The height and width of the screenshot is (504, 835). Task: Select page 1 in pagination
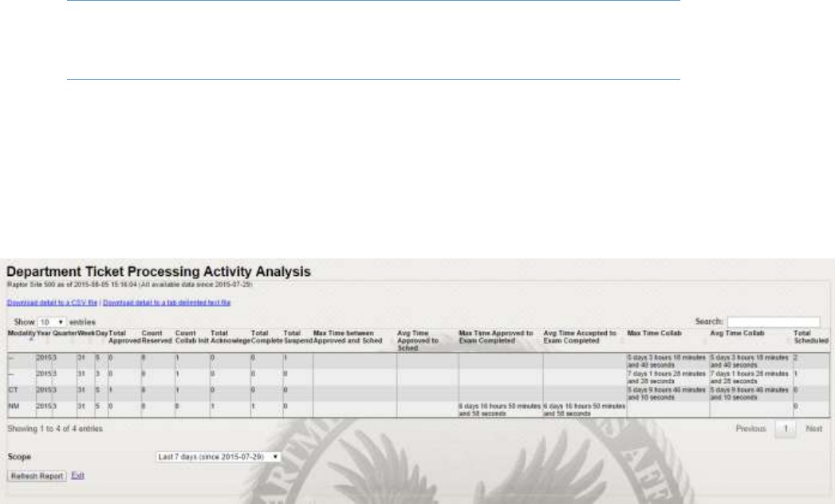tap(786, 429)
